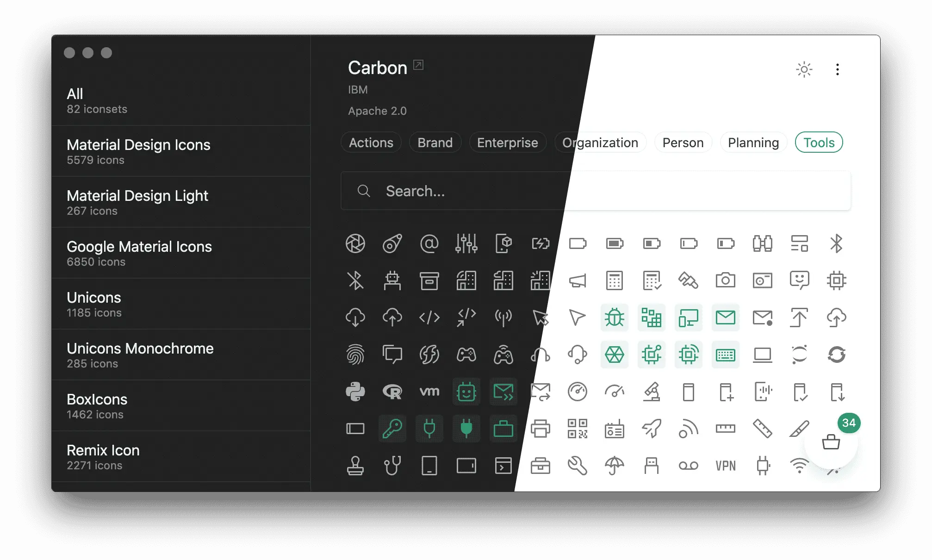Select the Python logo icon
Screen dimensions: 932x560
[355, 392]
